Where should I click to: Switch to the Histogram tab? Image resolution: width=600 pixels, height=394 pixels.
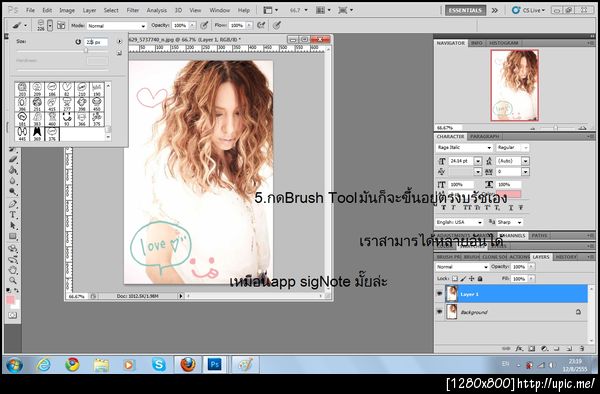[x=504, y=43]
